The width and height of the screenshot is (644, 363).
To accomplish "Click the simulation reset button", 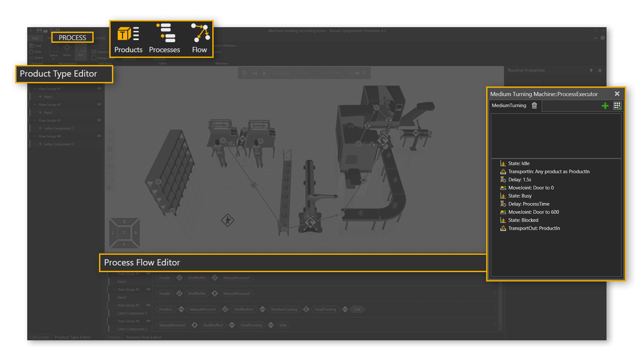I will [x=255, y=73].
